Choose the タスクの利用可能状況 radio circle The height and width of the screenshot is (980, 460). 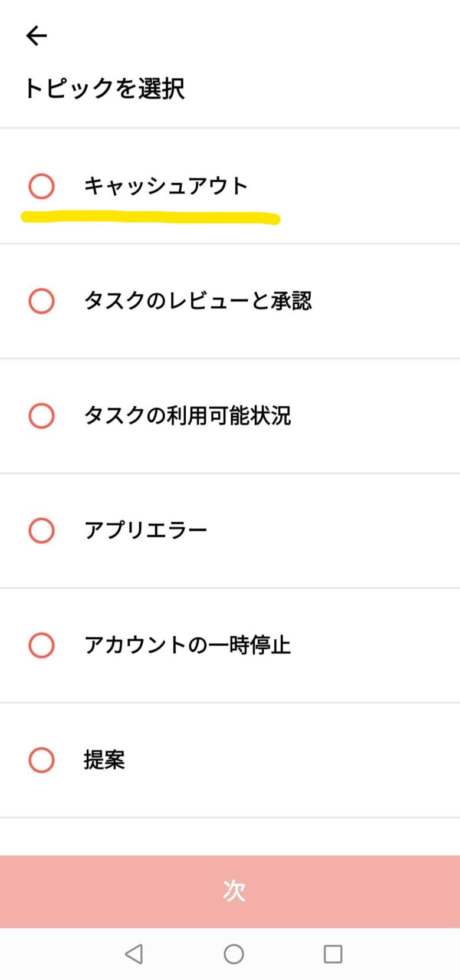42,416
